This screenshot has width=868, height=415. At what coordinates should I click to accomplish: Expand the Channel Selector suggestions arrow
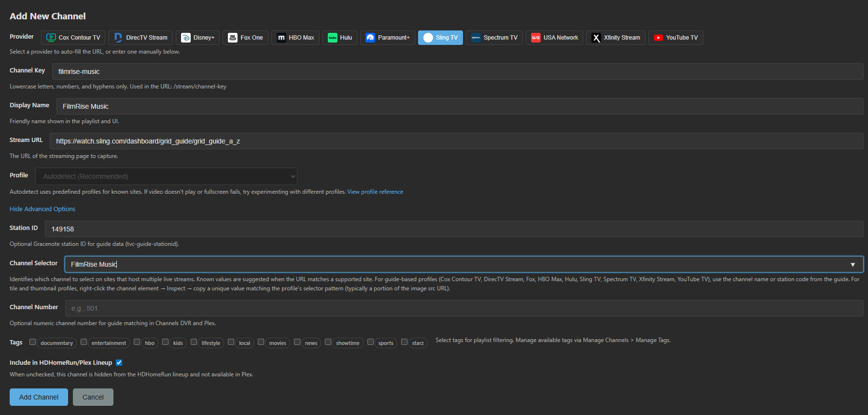coord(853,265)
